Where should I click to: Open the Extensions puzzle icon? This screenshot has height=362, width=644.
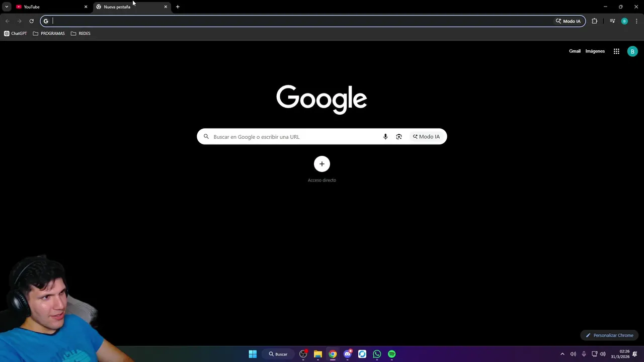[594, 21]
